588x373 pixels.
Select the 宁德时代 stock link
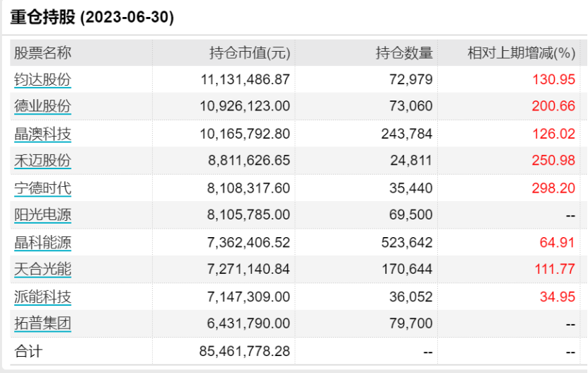coord(42,188)
